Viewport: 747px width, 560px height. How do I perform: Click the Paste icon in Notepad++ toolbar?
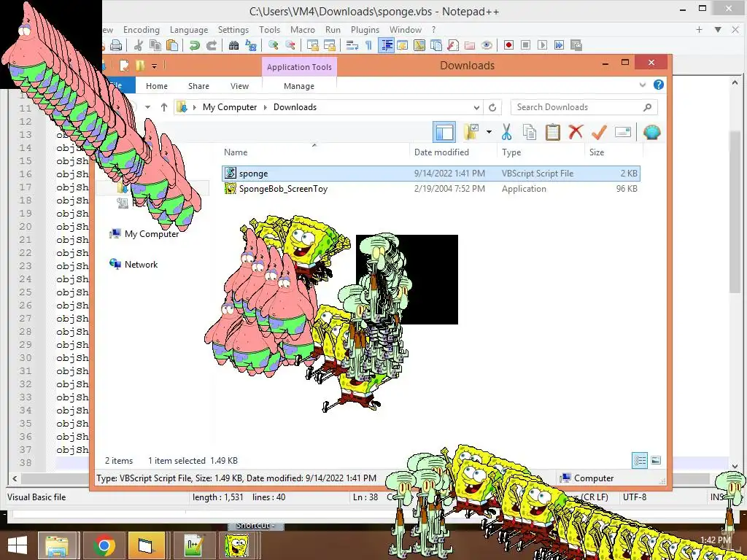[x=172, y=45]
